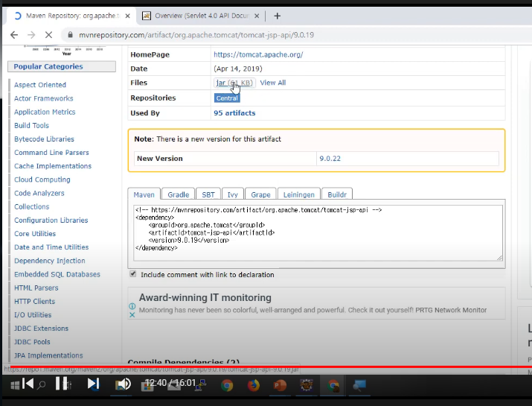The image size is (532, 406).
Task: Open Build Tools category
Action: (x=31, y=125)
